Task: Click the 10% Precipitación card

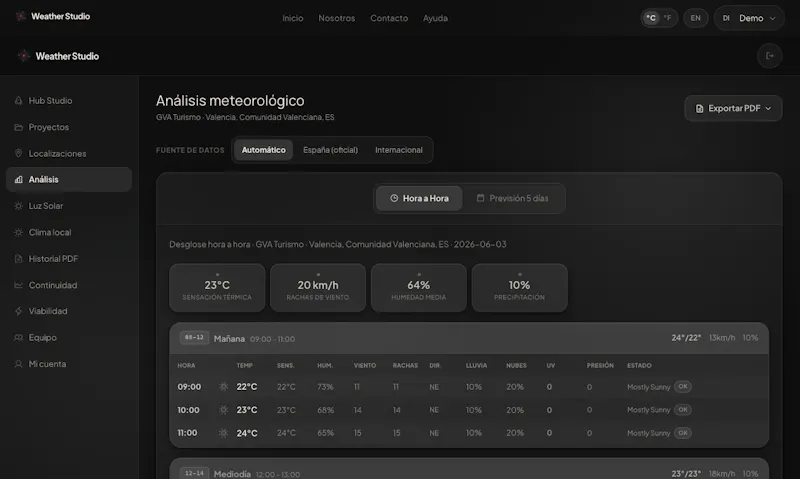Action: pyautogui.click(x=519, y=288)
